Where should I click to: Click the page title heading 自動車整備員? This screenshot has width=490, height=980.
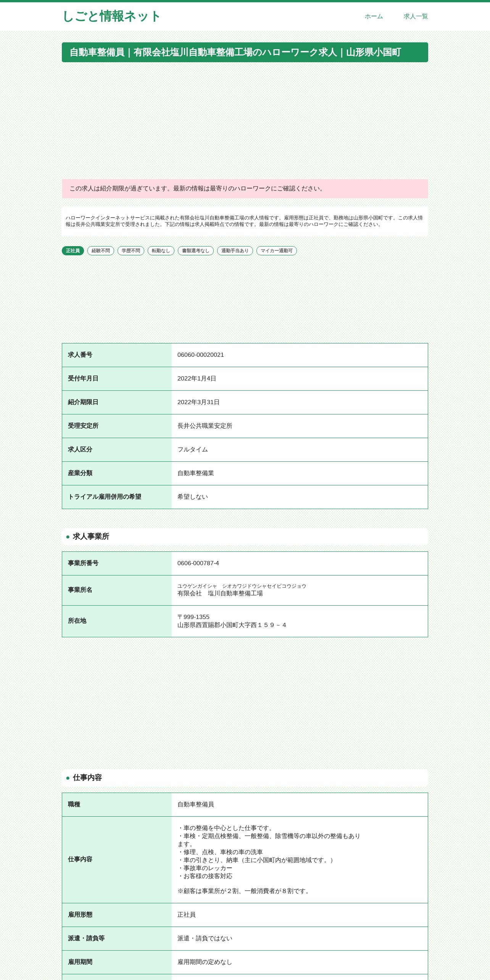[245, 52]
